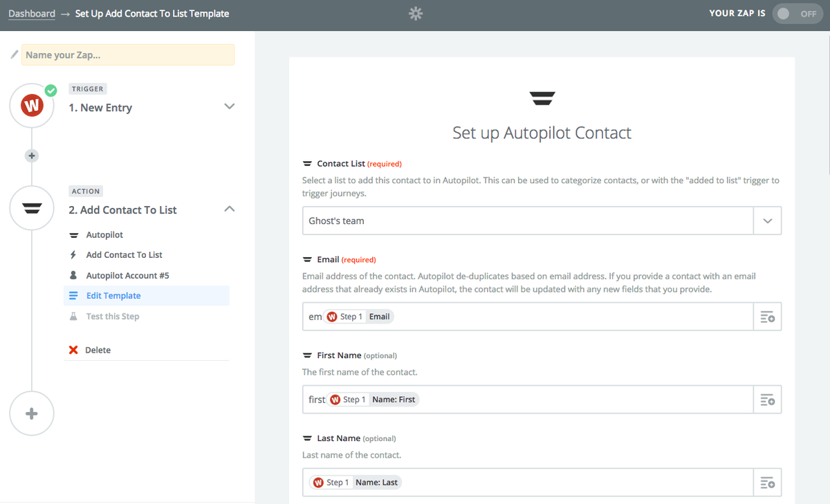Open the Ghost's team Contact List dropdown

767,220
